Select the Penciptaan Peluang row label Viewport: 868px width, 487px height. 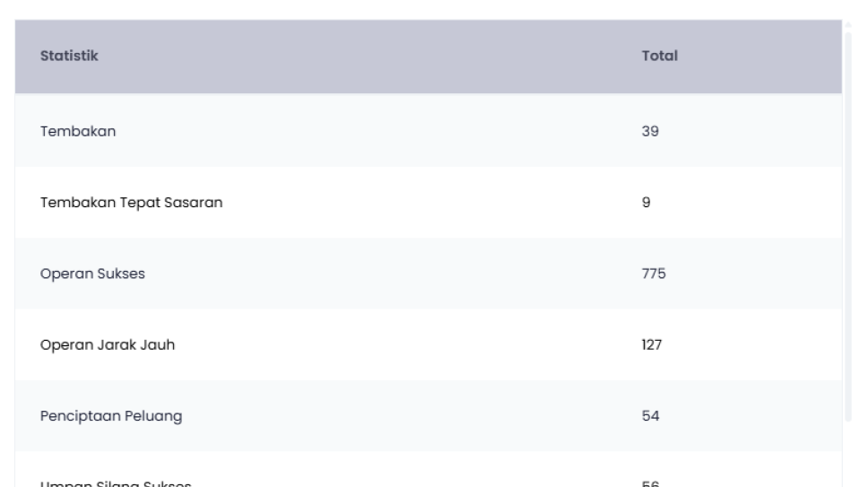(111, 416)
